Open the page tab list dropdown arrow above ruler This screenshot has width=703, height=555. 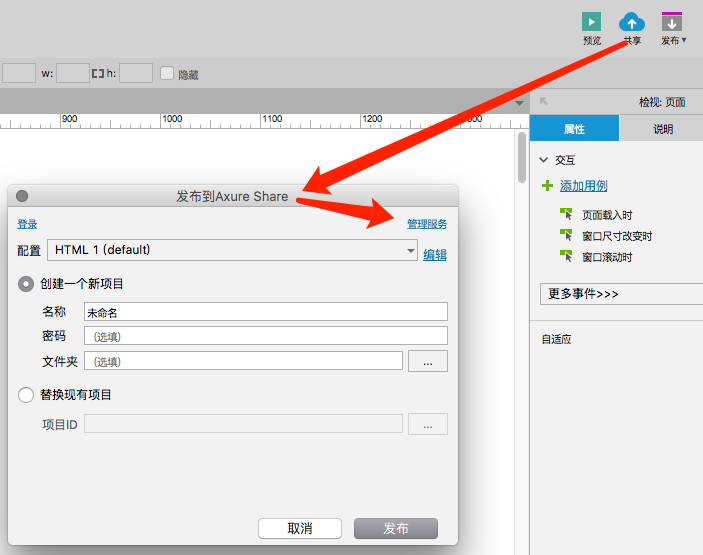click(x=519, y=104)
